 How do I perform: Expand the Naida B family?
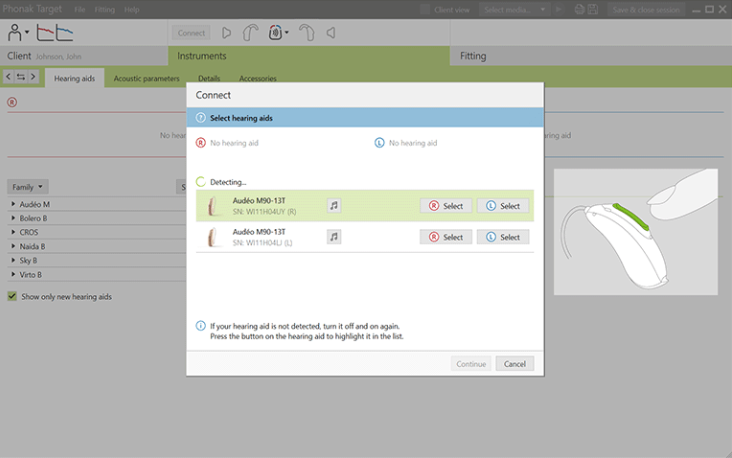tap(13, 246)
